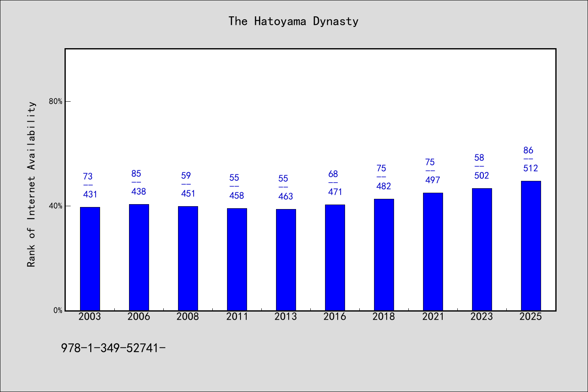Click the x-axis label '2021'
This screenshot has height=392, width=588.
433,316
